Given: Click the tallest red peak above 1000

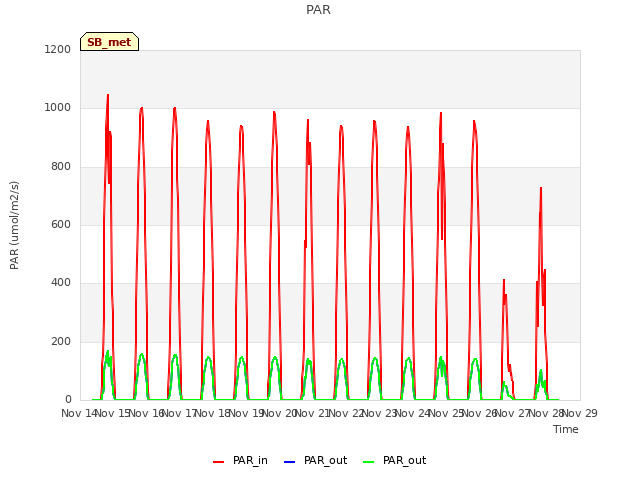Looking at the screenshot, I should click(108, 96).
